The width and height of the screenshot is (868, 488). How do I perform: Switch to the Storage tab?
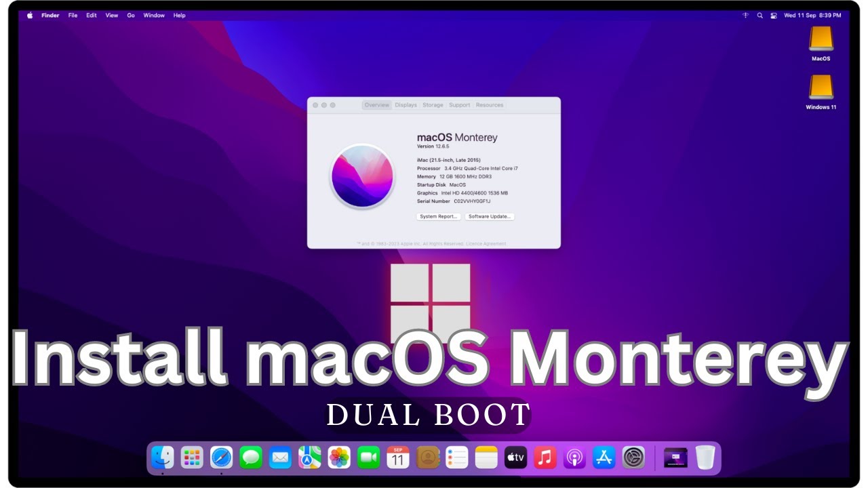point(433,105)
